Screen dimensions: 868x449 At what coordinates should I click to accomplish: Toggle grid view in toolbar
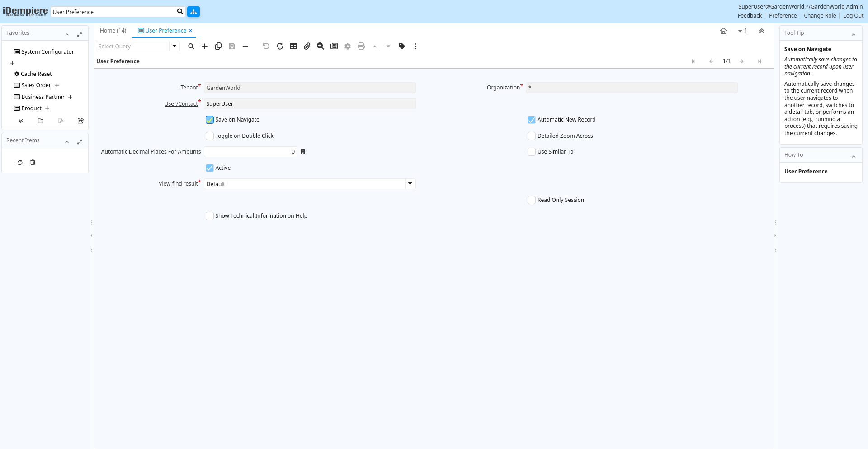tap(293, 46)
